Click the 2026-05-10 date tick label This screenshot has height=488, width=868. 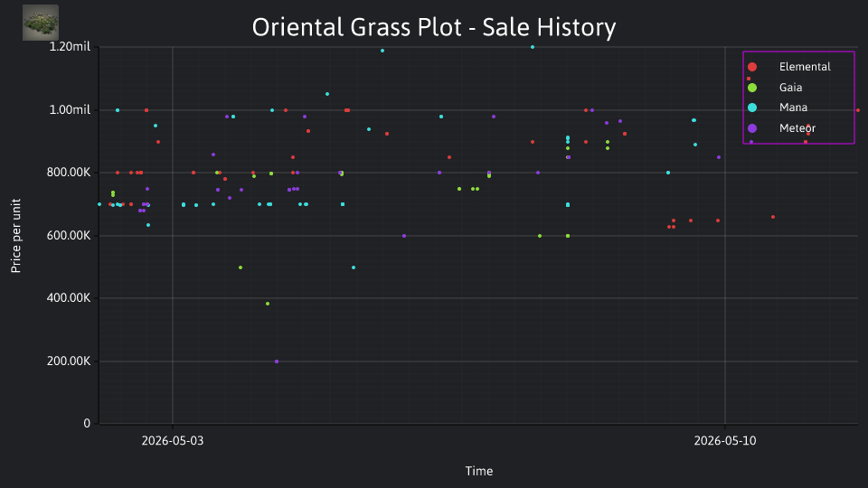click(724, 441)
